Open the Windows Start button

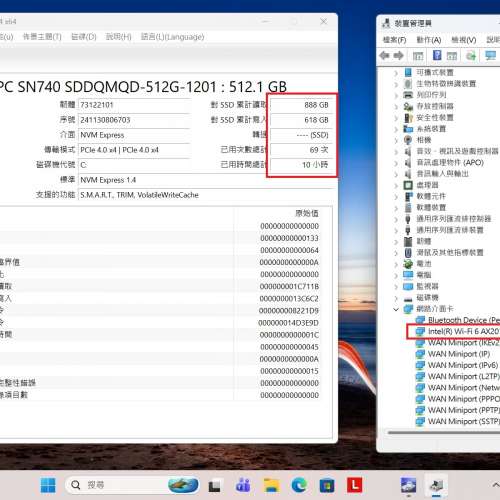point(48,485)
